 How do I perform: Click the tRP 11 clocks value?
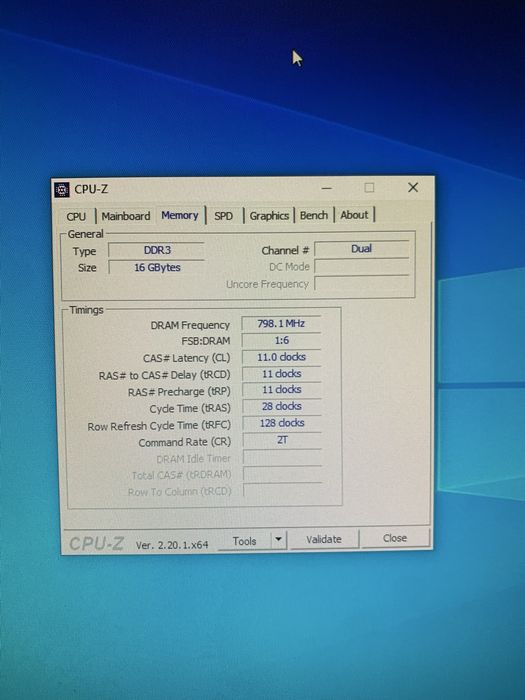tap(282, 390)
